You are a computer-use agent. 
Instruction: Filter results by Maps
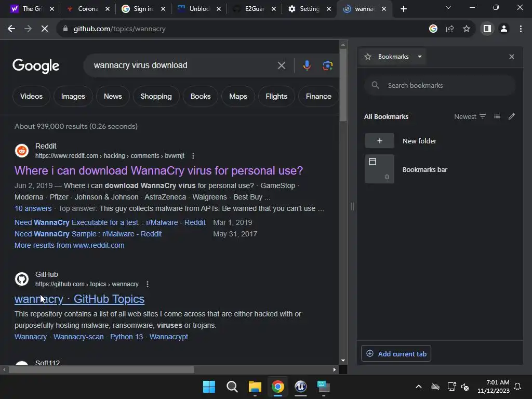tap(238, 96)
